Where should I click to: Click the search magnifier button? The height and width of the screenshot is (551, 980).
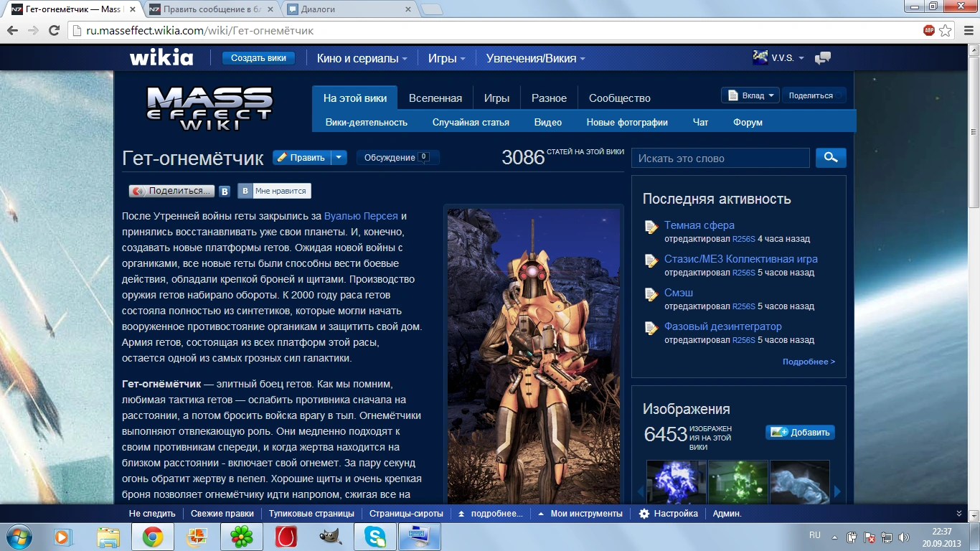pyautogui.click(x=831, y=158)
